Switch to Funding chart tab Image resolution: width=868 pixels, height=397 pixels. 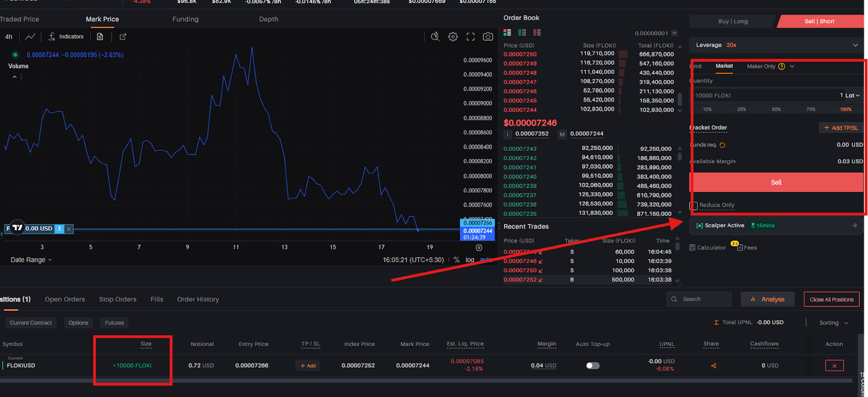coord(186,19)
